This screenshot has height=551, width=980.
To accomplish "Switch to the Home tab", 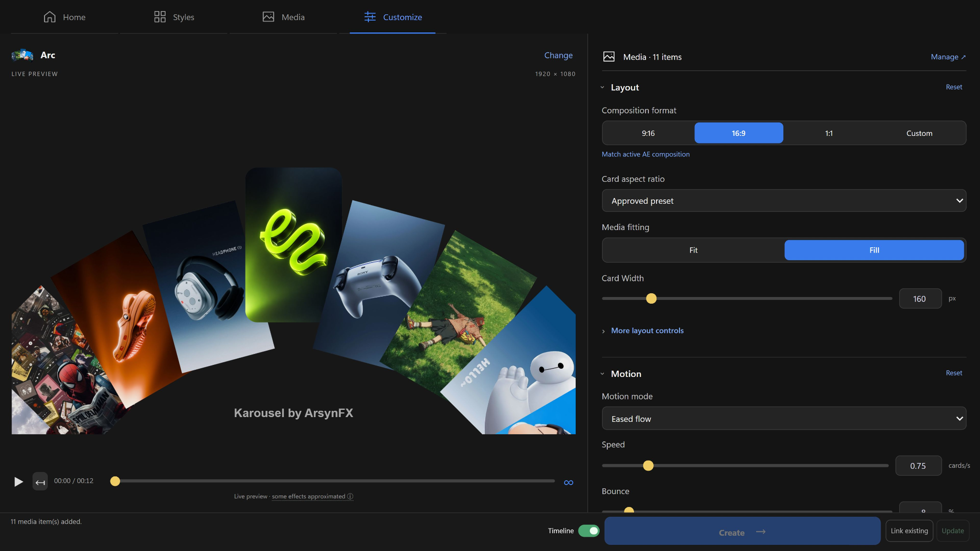I will [x=64, y=17].
